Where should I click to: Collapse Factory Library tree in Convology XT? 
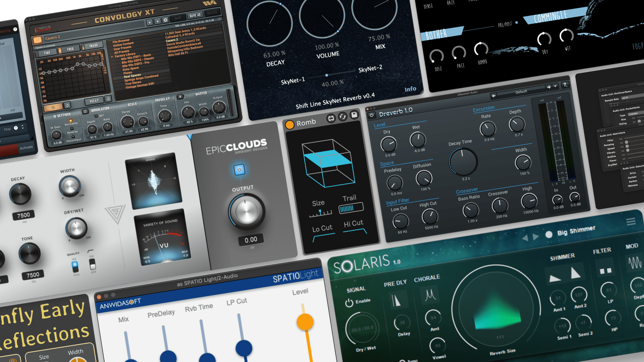[112, 57]
